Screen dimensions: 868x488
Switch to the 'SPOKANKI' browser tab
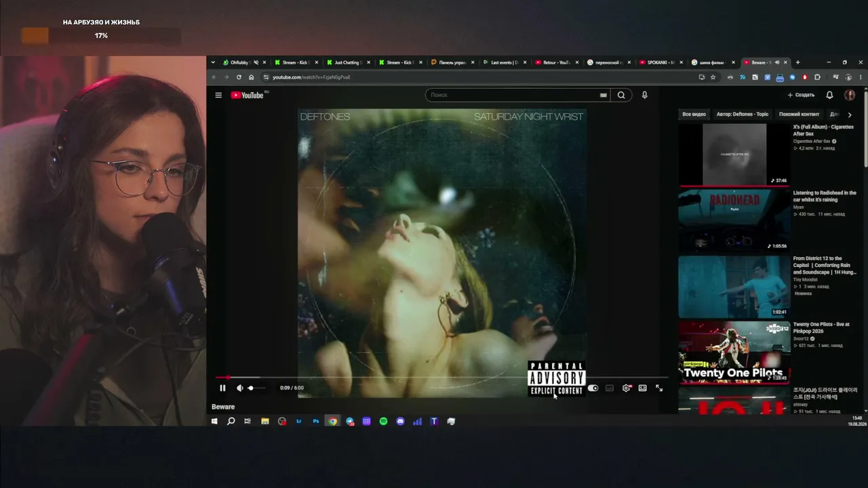tap(661, 62)
